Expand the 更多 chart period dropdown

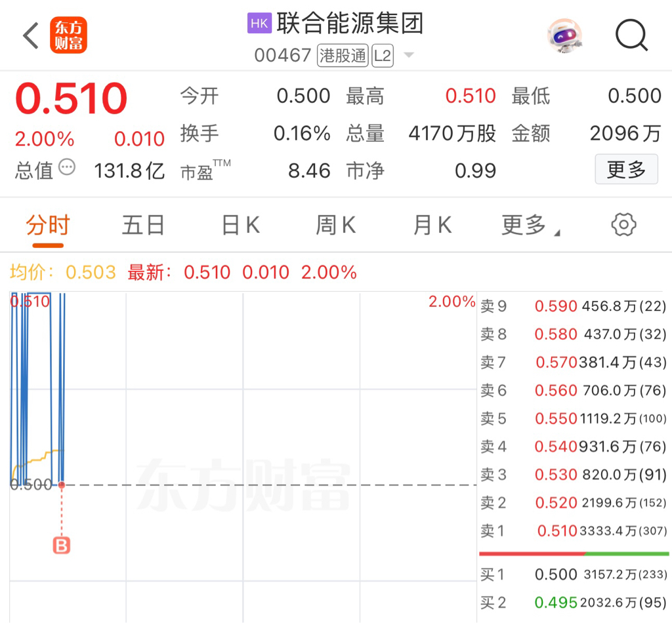coord(530,225)
